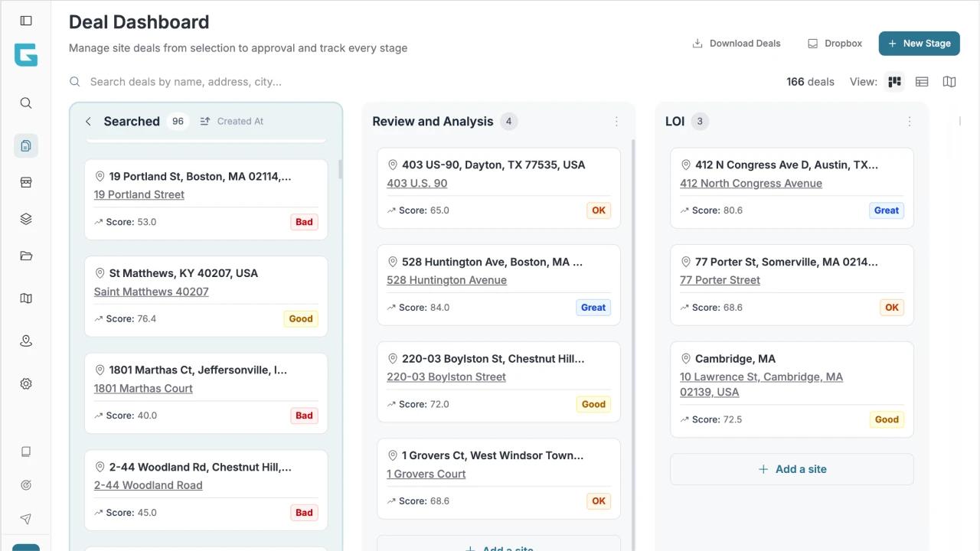Click the map icon in the left sidebar
The image size is (980, 551).
[x=25, y=298]
